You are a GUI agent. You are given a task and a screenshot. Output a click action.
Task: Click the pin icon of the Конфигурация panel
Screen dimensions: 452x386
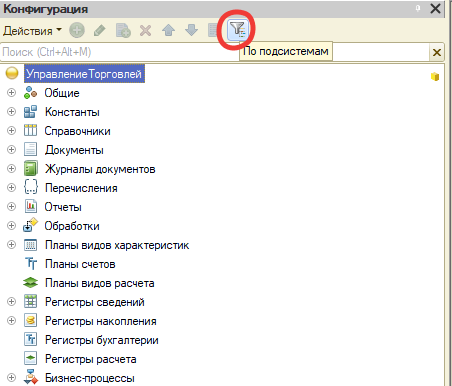tap(418, 8)
